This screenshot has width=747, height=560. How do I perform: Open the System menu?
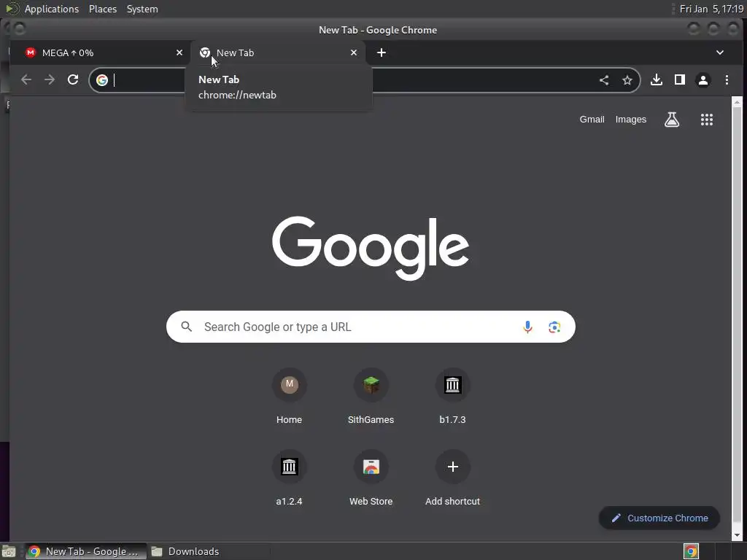[142, 9]
